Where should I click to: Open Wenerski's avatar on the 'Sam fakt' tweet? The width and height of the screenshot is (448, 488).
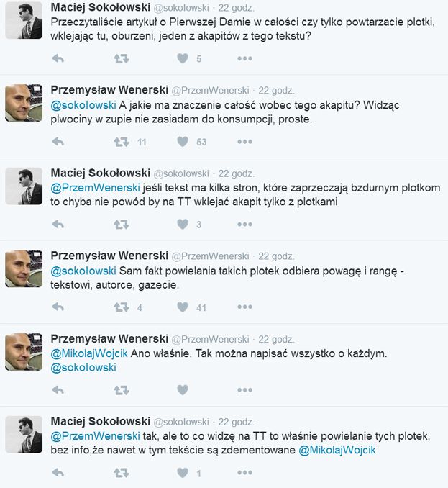point(24,268)
